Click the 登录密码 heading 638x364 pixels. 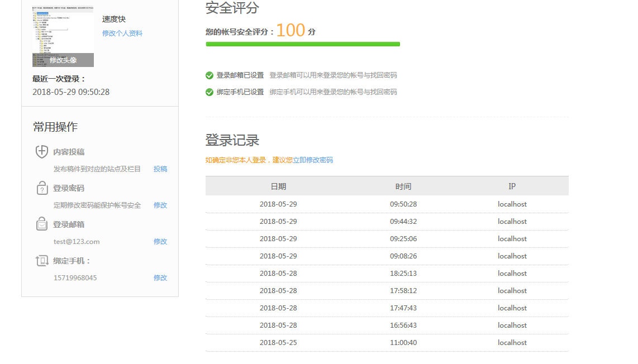click(69, 188)
